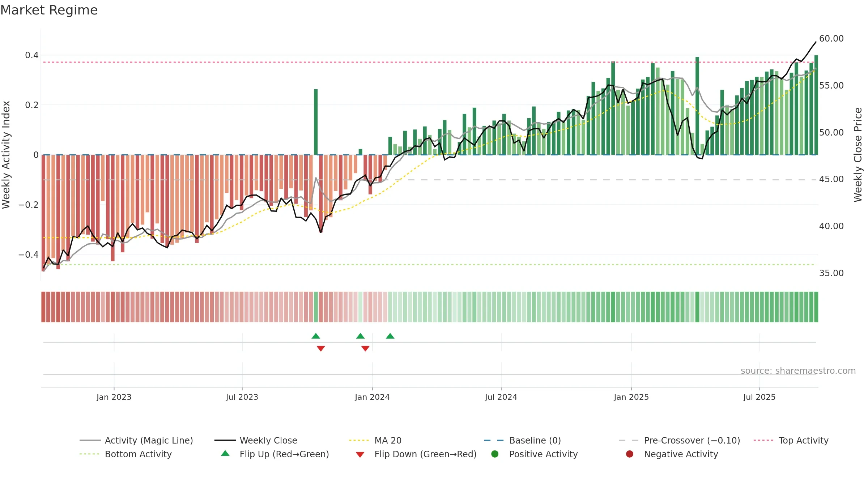Toggle the Pre-Crossover (−0.10) legend entry
This screenshot has height=488, width=868.
coord(679,440)
